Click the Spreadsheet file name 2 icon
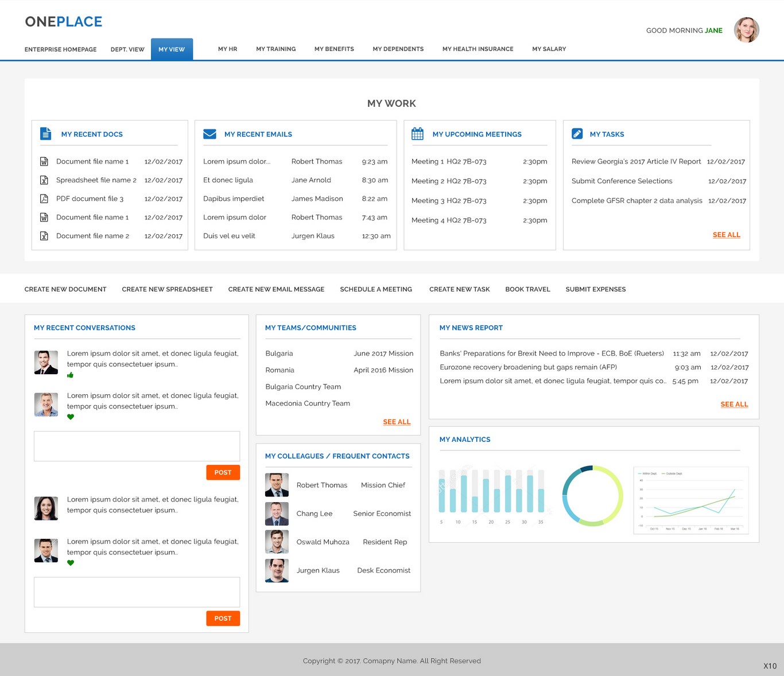784x676 pixels. point(44,180)
